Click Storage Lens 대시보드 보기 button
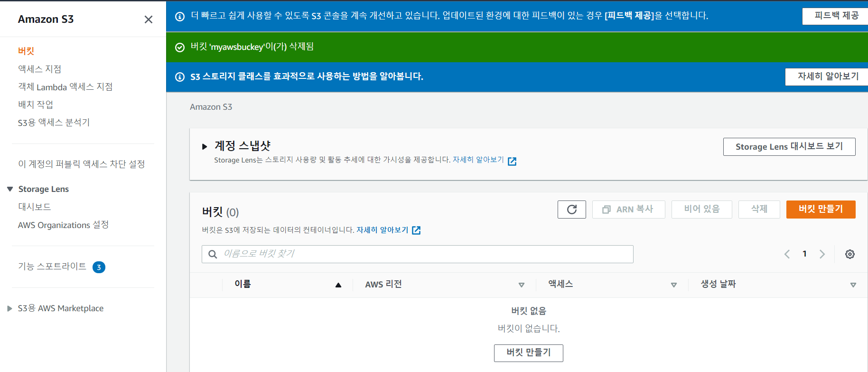The height and width of the screenshot is (372, 868). click(x=789, y=147)
